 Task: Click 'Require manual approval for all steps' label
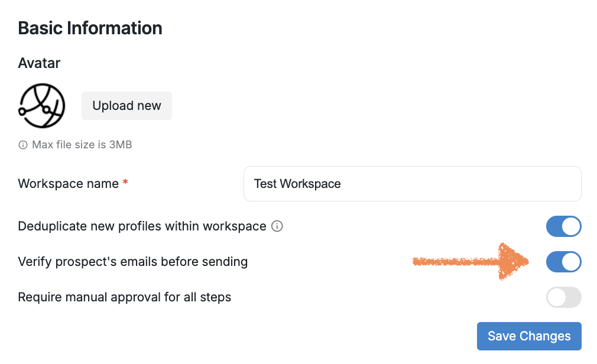pyautogui.click(x=125, y=297)
